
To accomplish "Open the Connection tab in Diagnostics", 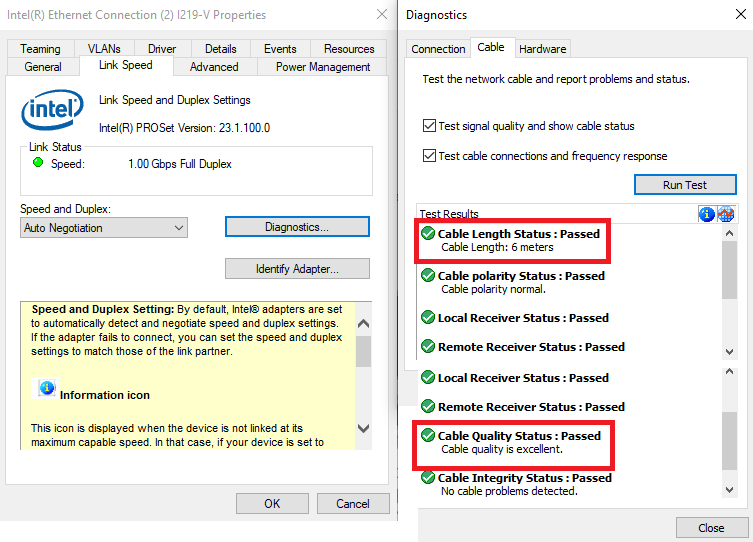I will coord(438,49).
